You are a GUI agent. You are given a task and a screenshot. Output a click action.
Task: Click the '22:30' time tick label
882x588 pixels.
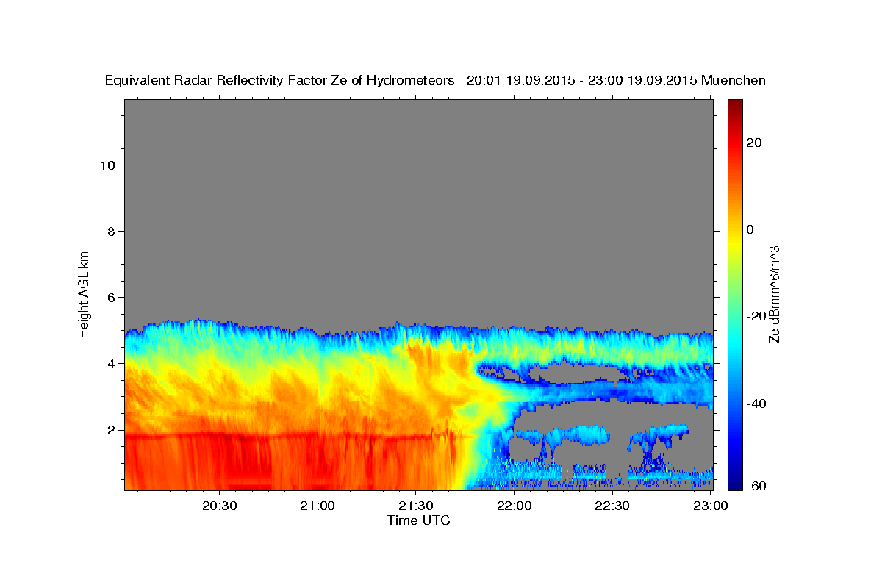tap(612, 506)
